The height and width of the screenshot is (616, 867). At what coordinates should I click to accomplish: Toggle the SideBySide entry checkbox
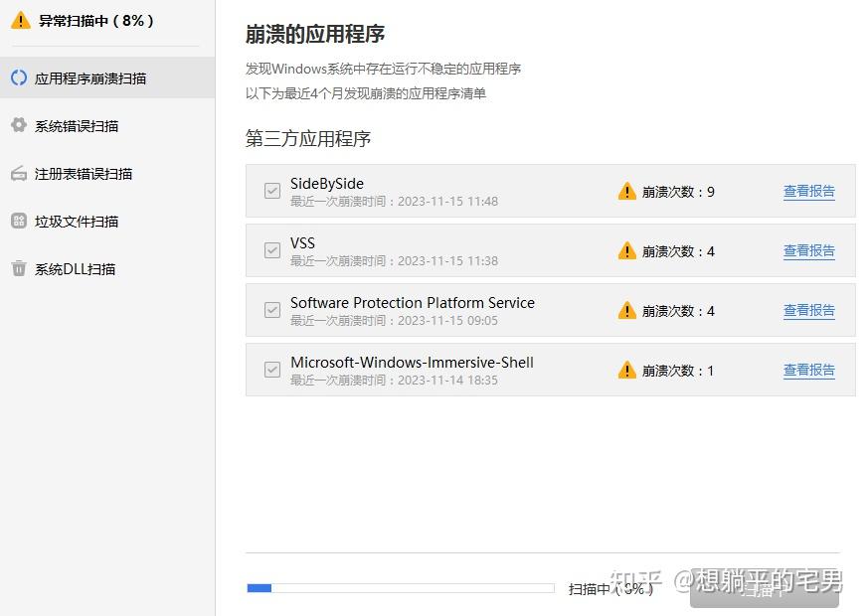tap(271, 192)
